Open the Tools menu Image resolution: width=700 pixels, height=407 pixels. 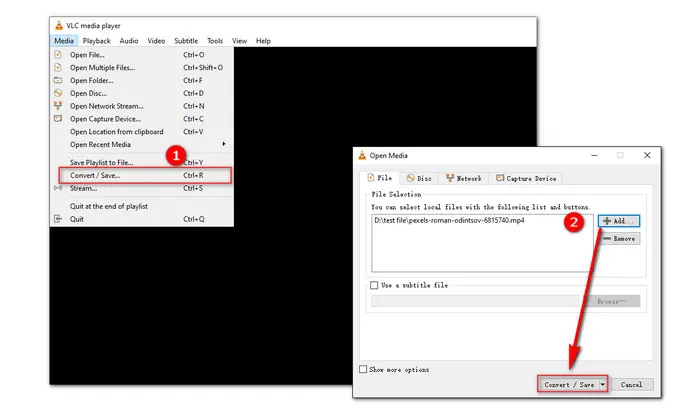pos(215,41)
